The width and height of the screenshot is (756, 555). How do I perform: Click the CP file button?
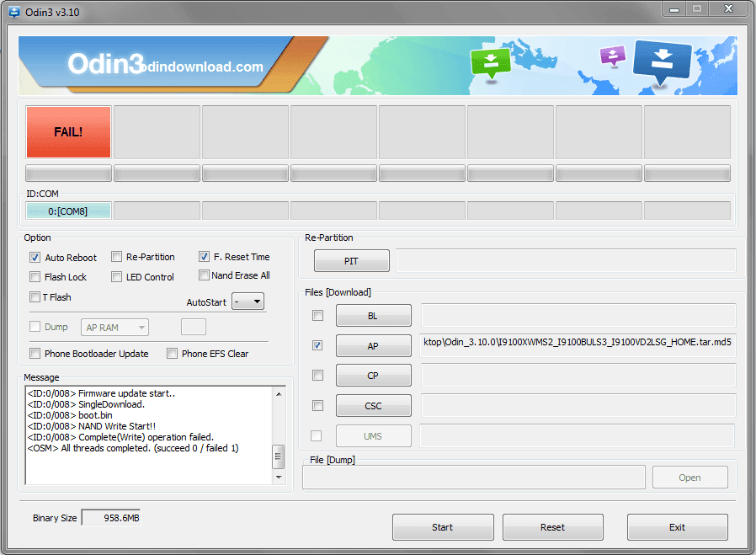pos(373,376)
